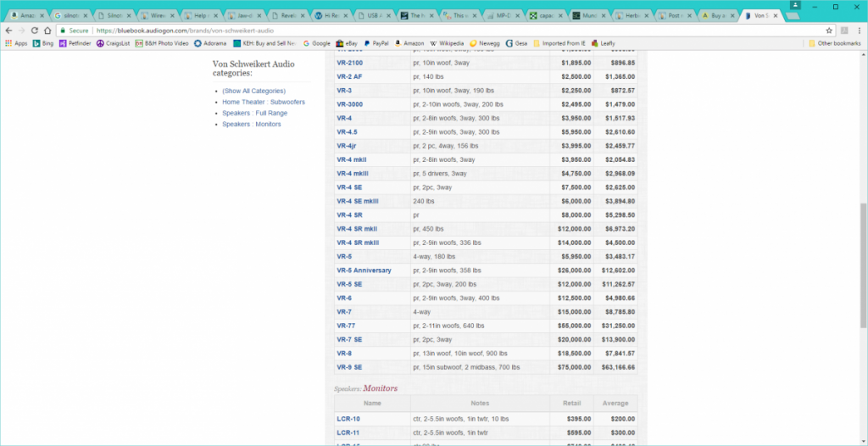Open the B&H Photo Video bookmark
The width and height of the screenshot is (868, 446).
pyautogui.click(x=162, y=43)
